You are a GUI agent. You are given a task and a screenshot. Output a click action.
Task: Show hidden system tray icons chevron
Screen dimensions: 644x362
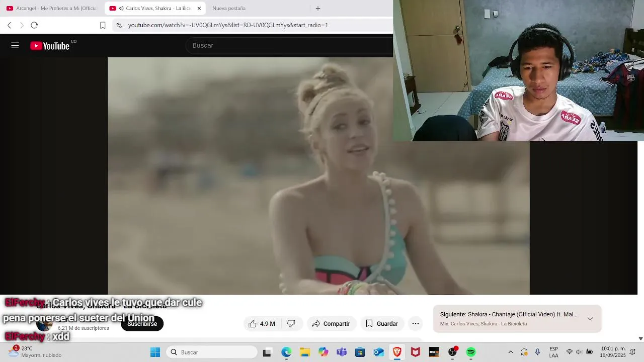(x=511, y=352)
